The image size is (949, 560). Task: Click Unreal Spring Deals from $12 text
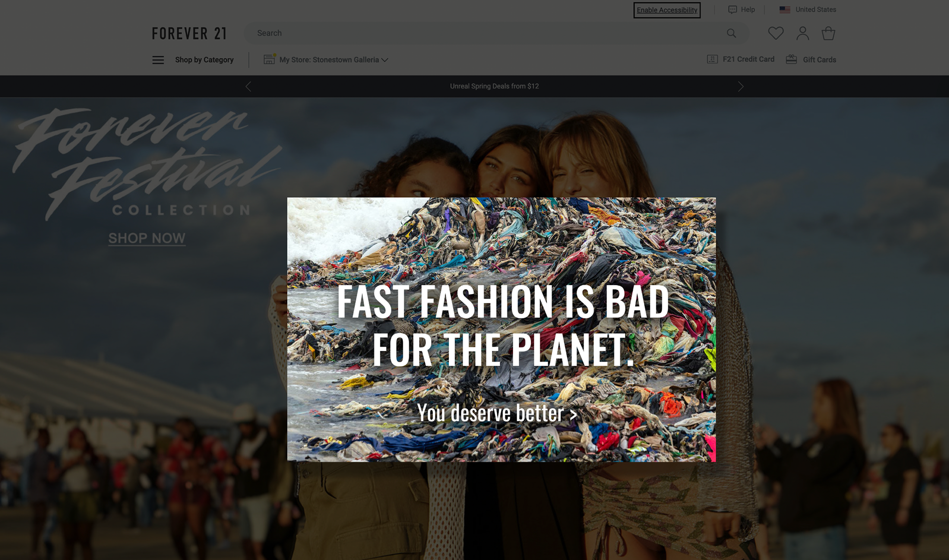[x=494, y=86]
